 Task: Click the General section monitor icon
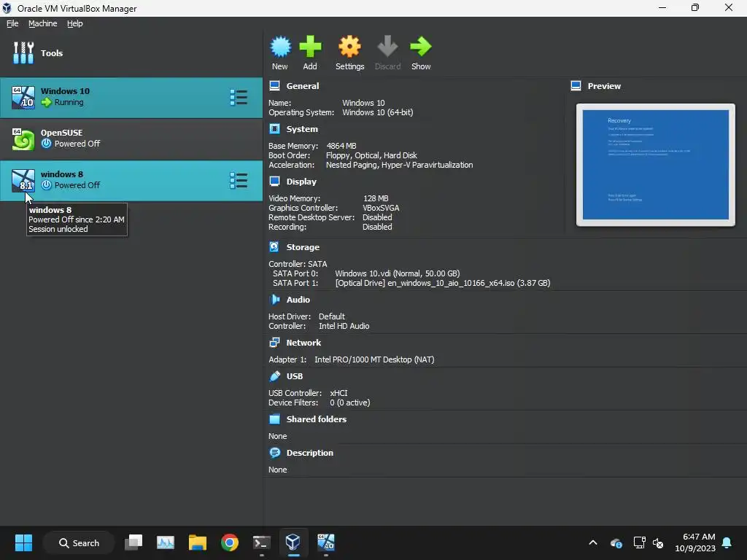click(x=274, y=86)
